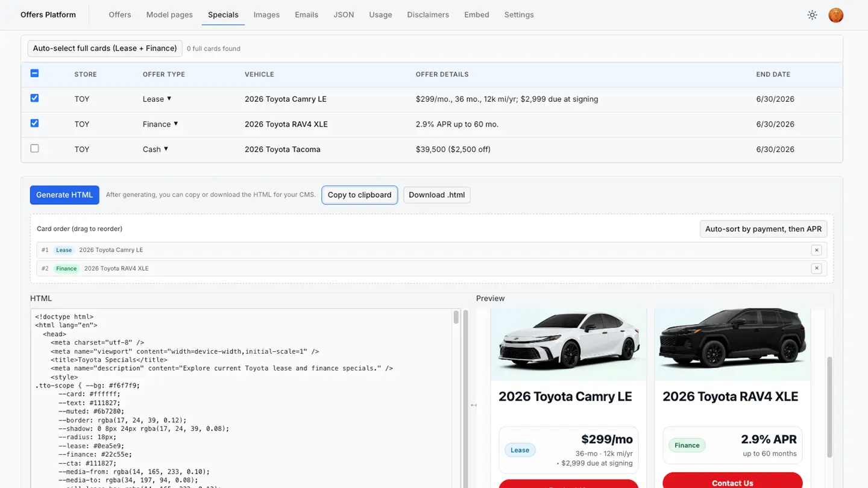This screenshot has width=868, height=488.
Task: Click inside the HTML code textarea
Action: (x=241, y=398)
